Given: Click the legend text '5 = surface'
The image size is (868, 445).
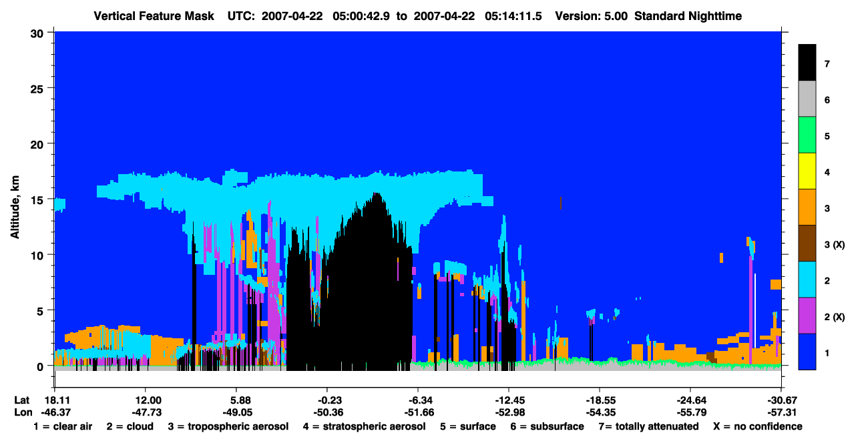Looking at the screenshot, I should click(x=467, y=426).
